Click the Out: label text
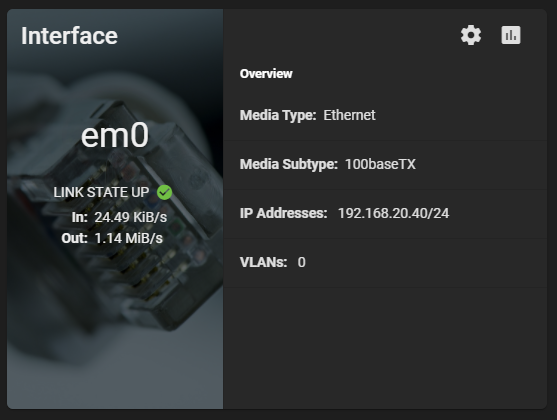 pyautogui.click(x=74, y=238)
